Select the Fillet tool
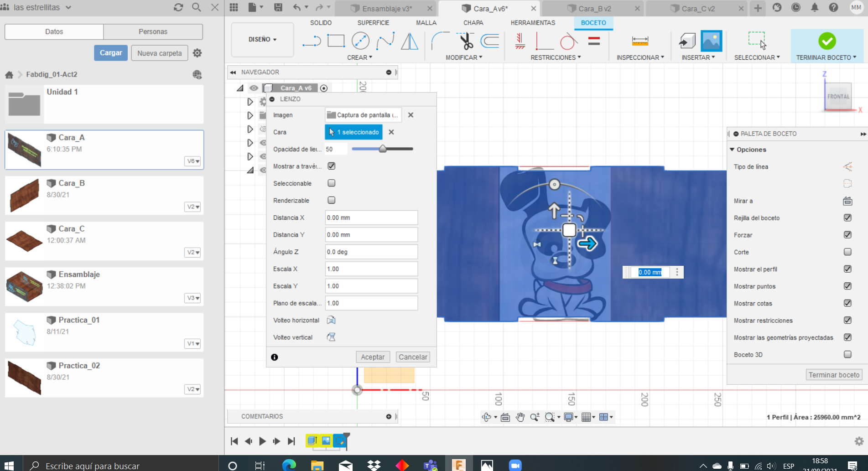Viewport: 868px width, 471px height. (440, 41)
